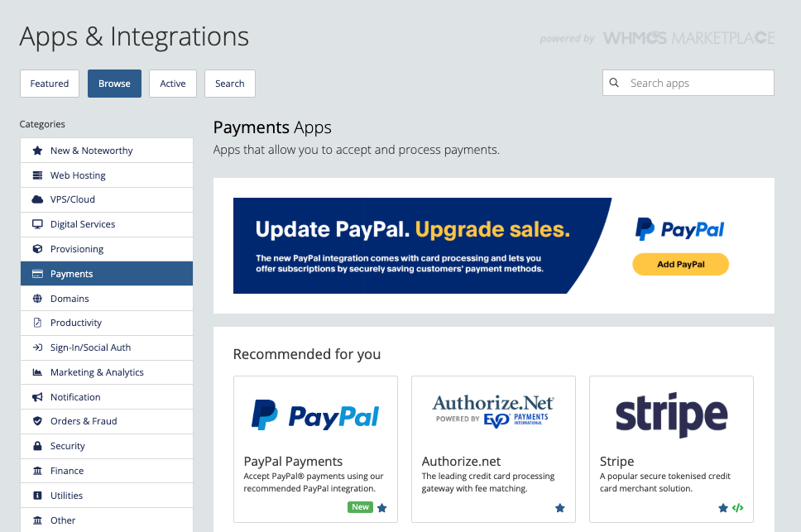This screenshot has width=801, height=532.
Task: Click the PayPal Payments description text
Action: point(313,482)
